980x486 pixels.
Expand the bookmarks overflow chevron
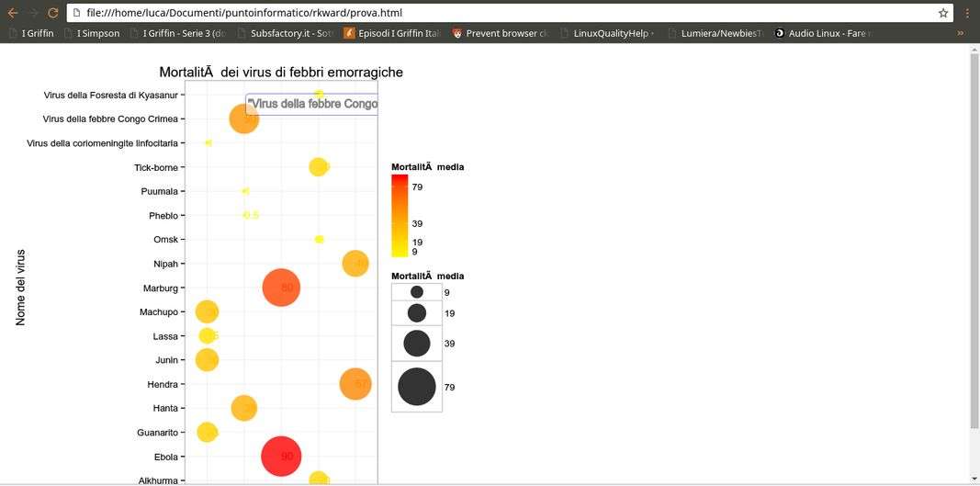coord(961,33)
